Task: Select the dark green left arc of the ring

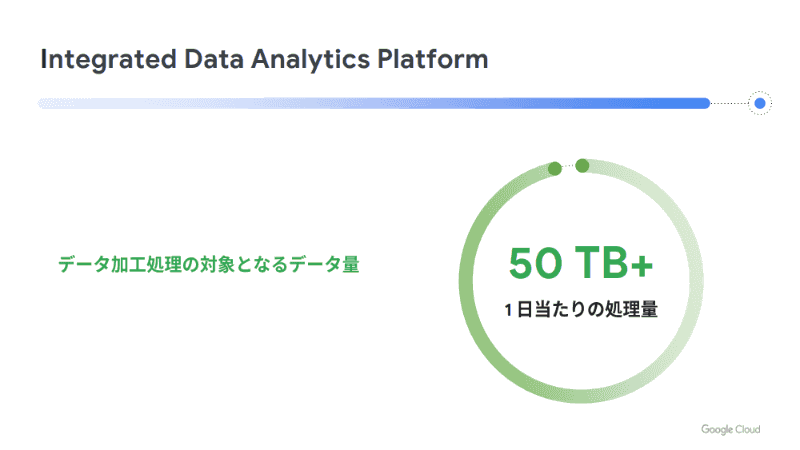Action: [468, 300]
